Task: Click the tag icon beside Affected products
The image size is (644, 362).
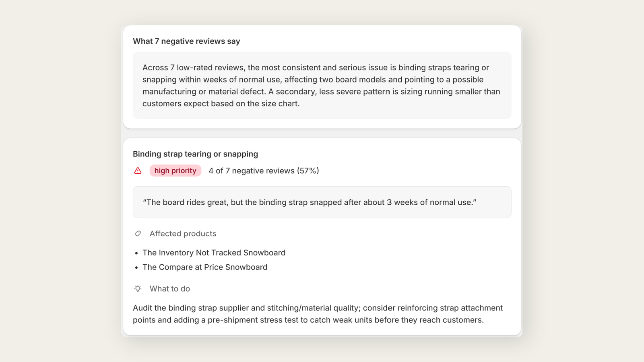Action: tap(138, 234)
